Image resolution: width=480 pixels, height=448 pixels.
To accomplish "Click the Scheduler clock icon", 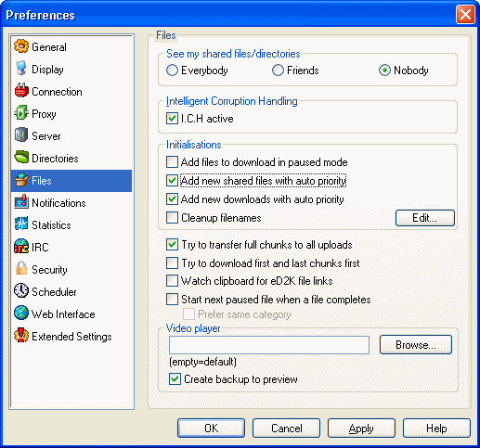I will (21, 291).
